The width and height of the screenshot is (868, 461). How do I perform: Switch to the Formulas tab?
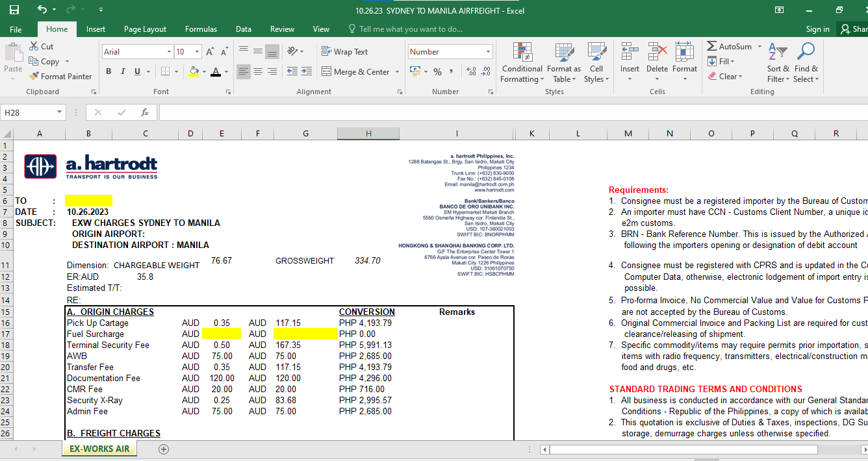click(201, 29)
